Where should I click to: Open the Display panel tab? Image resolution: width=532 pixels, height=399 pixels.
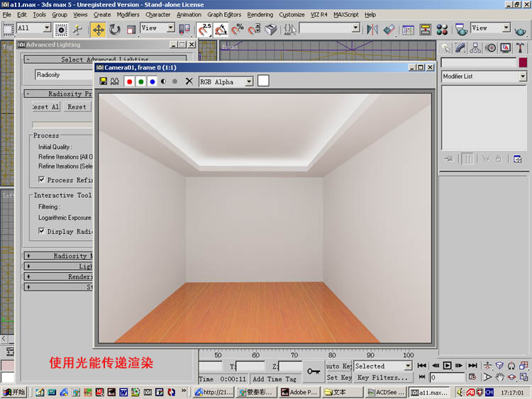pyautogui.click(x=506, y=48)
